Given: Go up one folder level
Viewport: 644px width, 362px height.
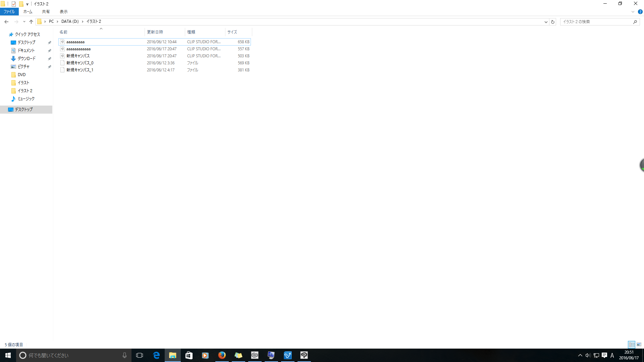Looking at the screenshot, I should (x=31, y=22).
